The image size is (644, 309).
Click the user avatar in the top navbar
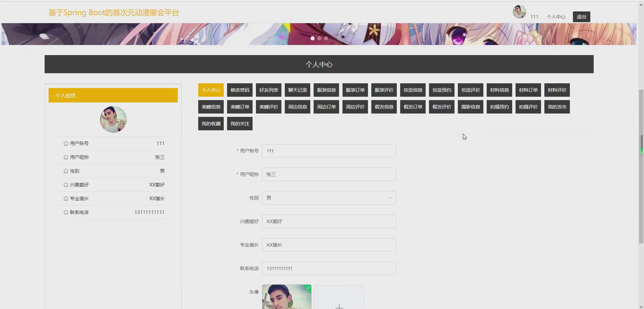pyautogui.click(x=519, y=11)
